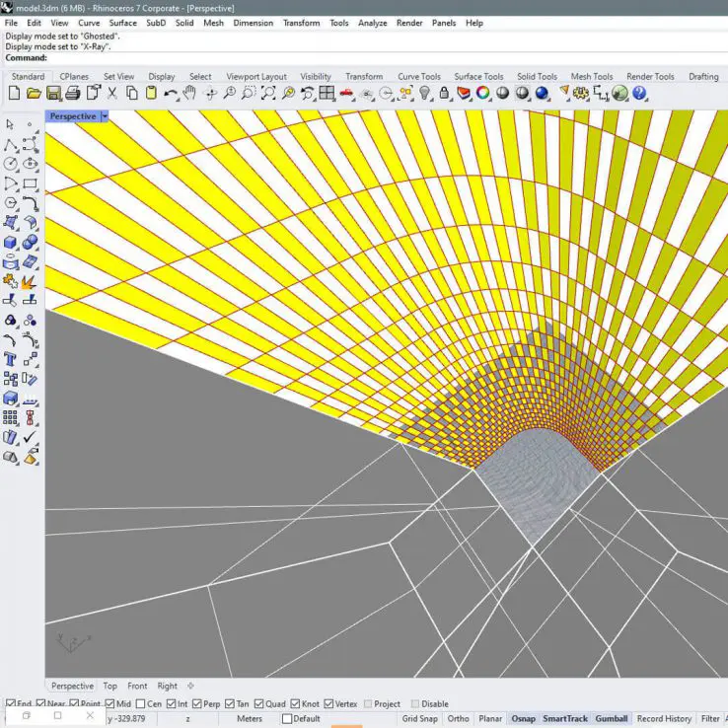Pick the Circle drawing tool
Image resolution: width=728 pixels, height=728 pixels.
tap(11, 164)
